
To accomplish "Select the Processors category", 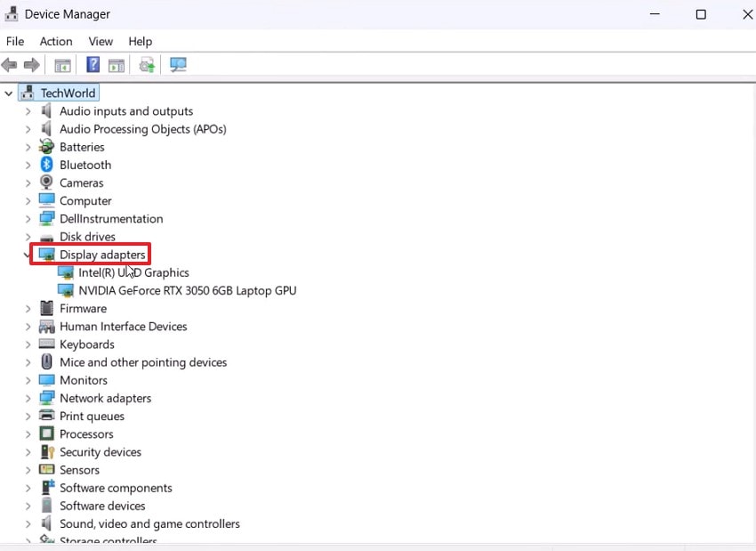I will (x=86, y=434).
